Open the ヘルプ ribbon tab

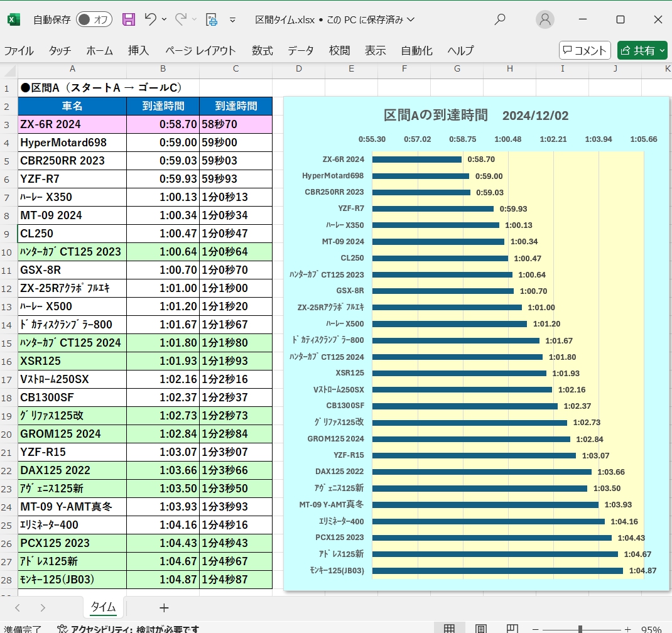pos(461,51)
